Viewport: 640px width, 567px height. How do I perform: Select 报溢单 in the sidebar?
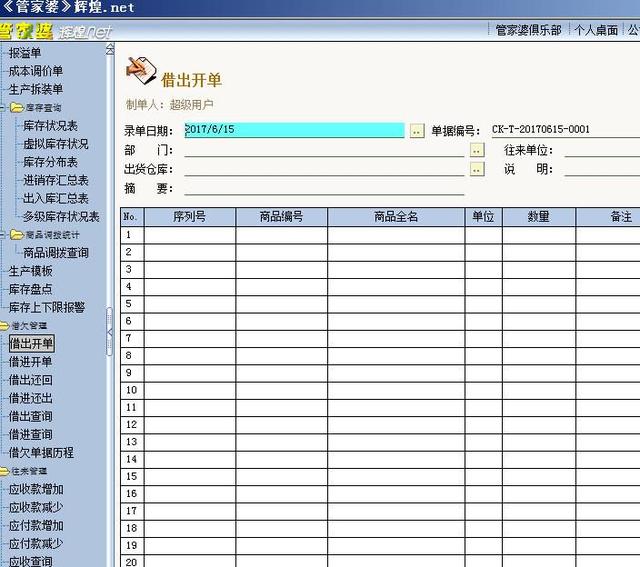[x=25, y=53]
